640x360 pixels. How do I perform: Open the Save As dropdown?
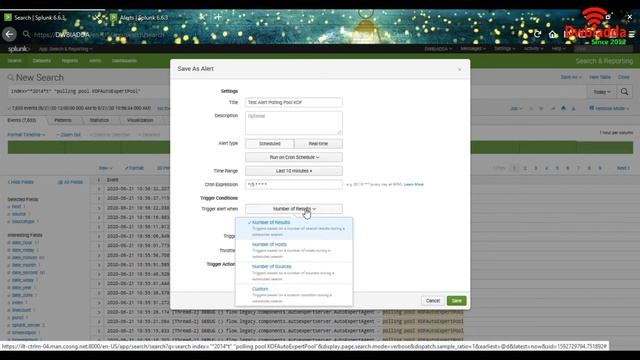pos(570,77)
